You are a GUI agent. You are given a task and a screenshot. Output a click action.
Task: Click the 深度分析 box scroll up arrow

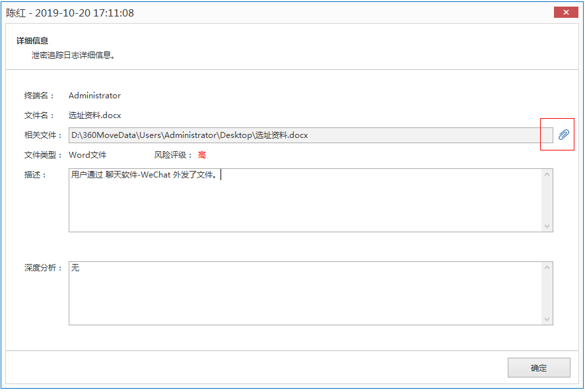click(x=547, y=268)
